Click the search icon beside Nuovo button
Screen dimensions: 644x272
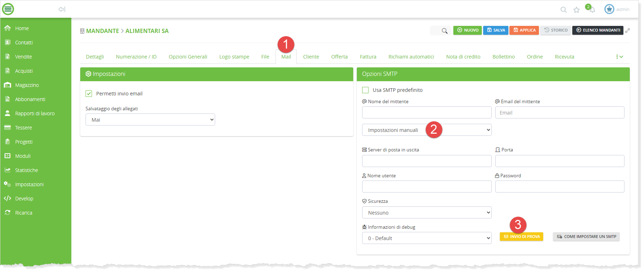[444, 31]
